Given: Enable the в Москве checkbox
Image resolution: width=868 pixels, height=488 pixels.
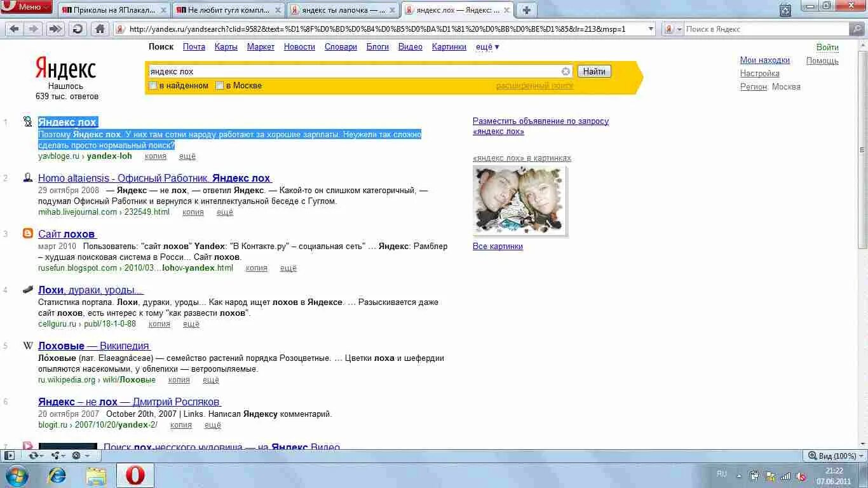Looking at the screenshot, I should 220,86.
